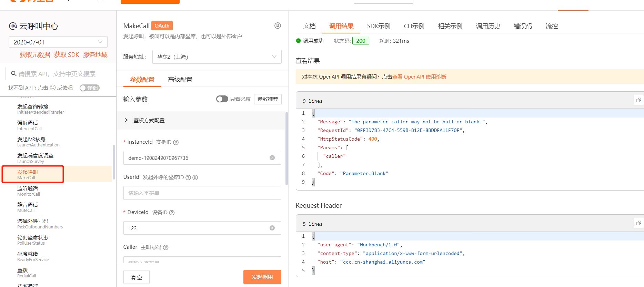Viewport: 644px width, 287px height.
Task: Copy the Request Header JSON block
Action: click(x=638, y=223)
